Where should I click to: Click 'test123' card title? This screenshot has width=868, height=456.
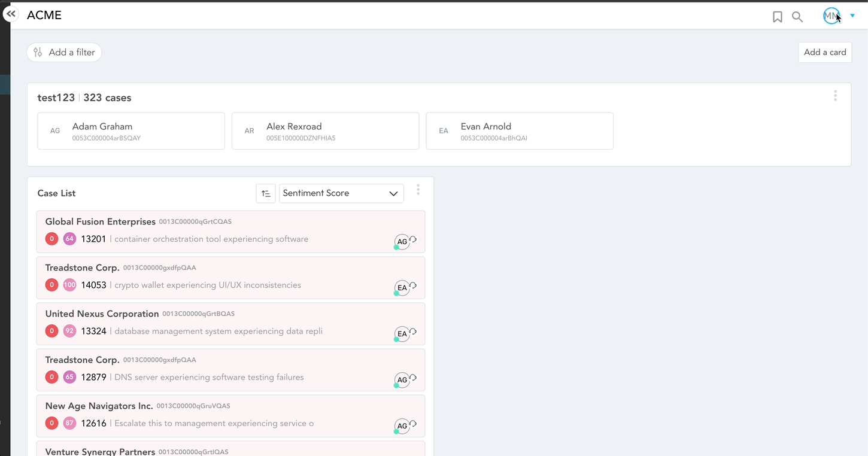pyautogui.click(x=56, y=98)
